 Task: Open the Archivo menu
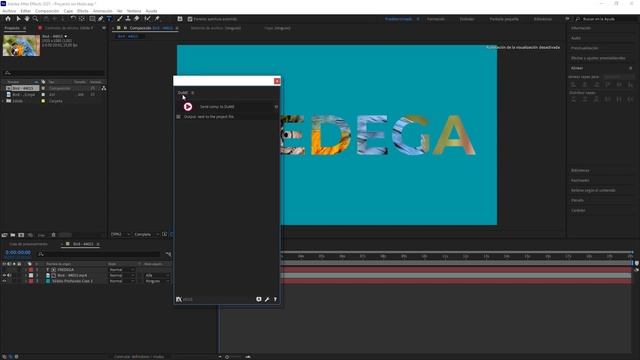coord(9,11)
